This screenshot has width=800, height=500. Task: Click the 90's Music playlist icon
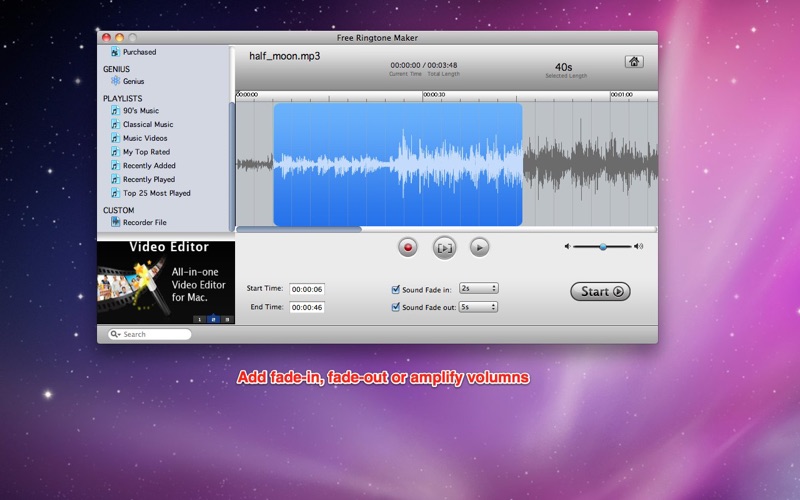(x=115, y=110)
